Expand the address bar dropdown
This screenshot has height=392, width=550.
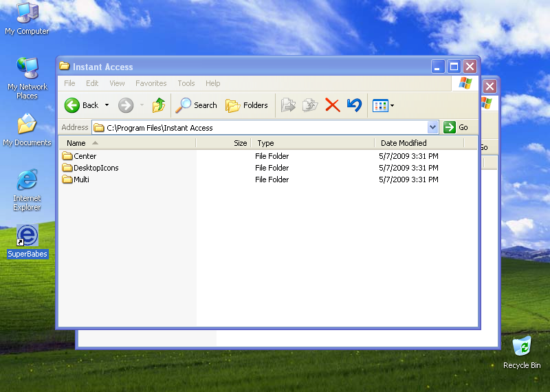pos(433,127)
